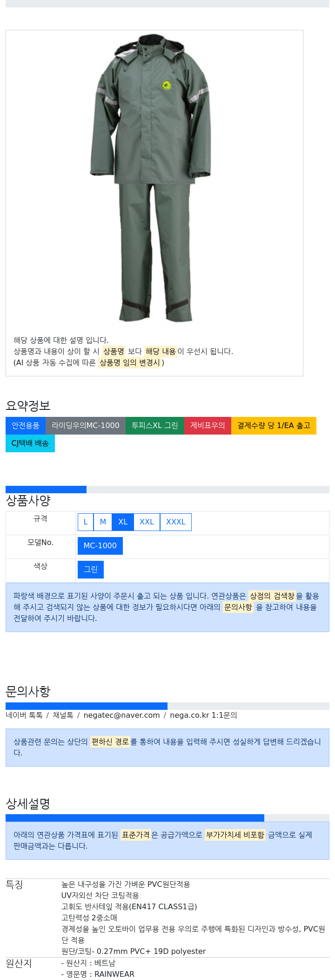Select the 제비표우의 brand tag
Viewport: 335px width, 980px height.
pyautogui.click(x=208, y=426)
